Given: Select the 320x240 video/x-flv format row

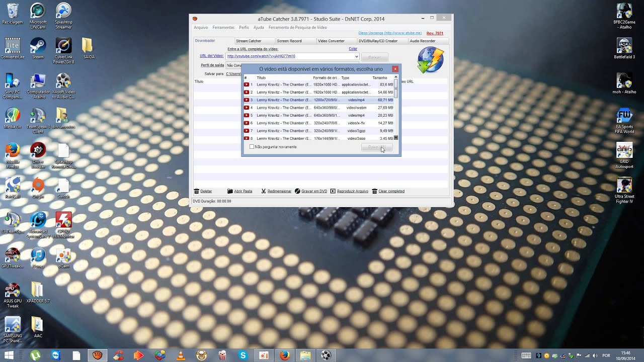Looking at the screenshot, I should point(318,123).
